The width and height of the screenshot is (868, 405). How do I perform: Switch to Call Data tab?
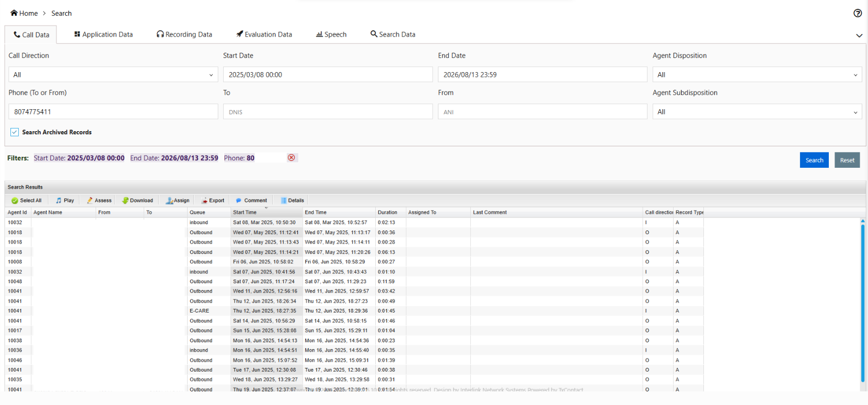click(31, 34)
